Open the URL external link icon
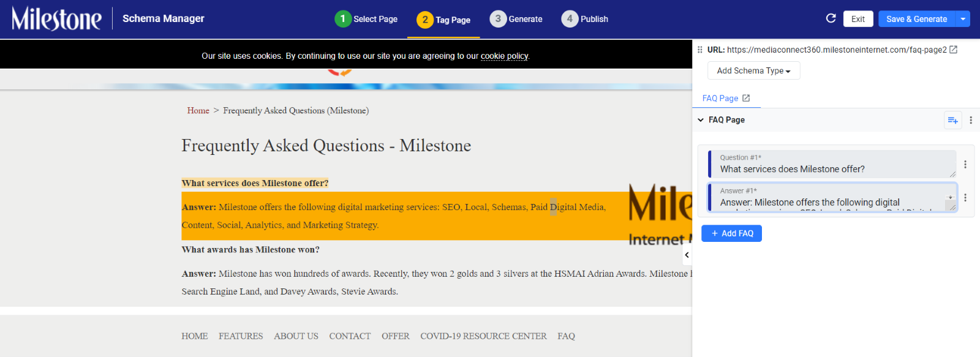Viewport: 980px width, 357px height. [x=954, y=50]
